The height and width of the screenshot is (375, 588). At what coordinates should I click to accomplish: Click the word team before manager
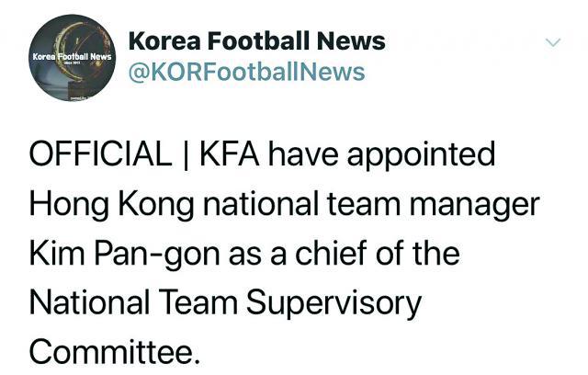tap(364, 206)
